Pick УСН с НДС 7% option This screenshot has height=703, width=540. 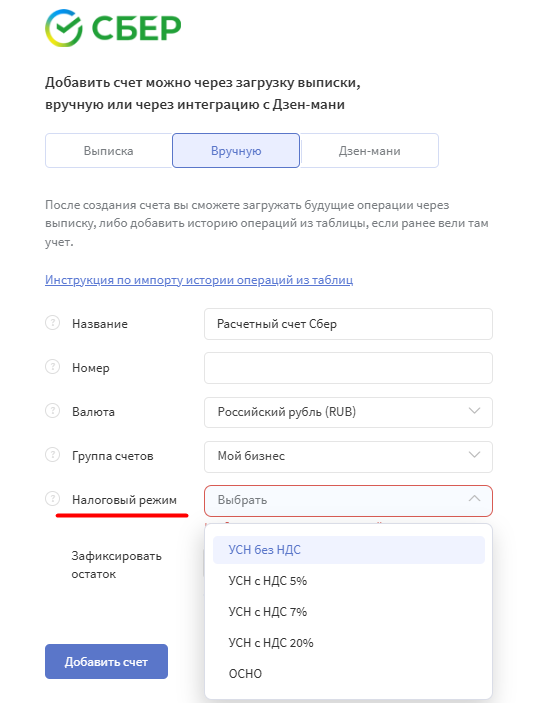pos(349,612)
